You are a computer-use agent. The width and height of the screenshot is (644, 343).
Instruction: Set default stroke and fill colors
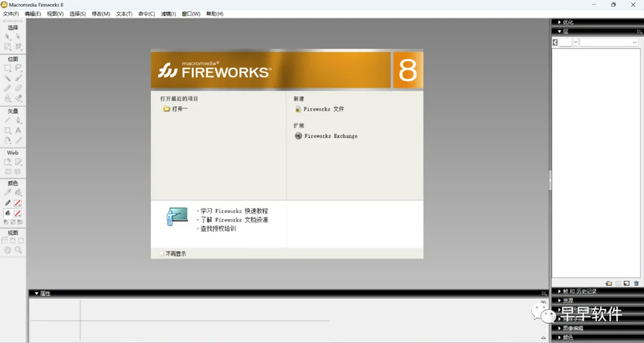point(6,222)
